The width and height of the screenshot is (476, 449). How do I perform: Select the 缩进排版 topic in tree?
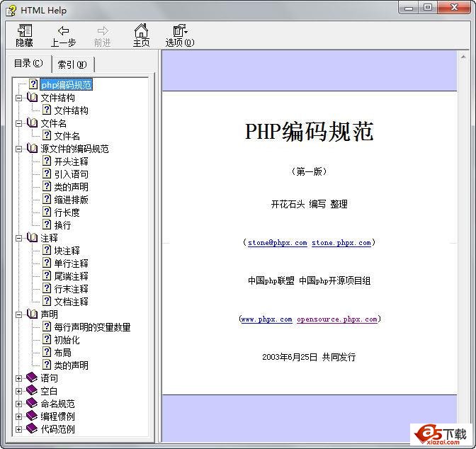(71, 200)
